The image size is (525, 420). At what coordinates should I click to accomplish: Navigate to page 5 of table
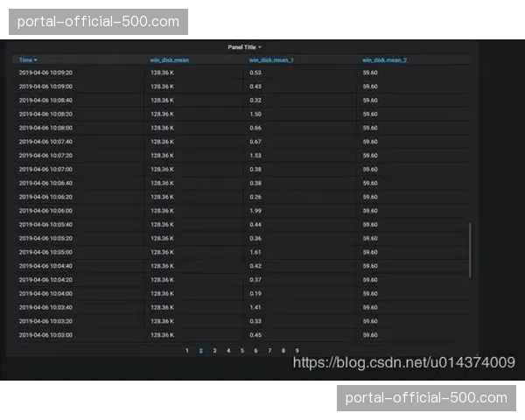242,350
